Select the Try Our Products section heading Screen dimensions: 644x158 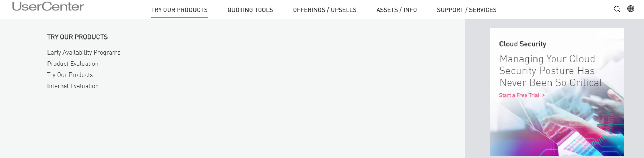77,37
